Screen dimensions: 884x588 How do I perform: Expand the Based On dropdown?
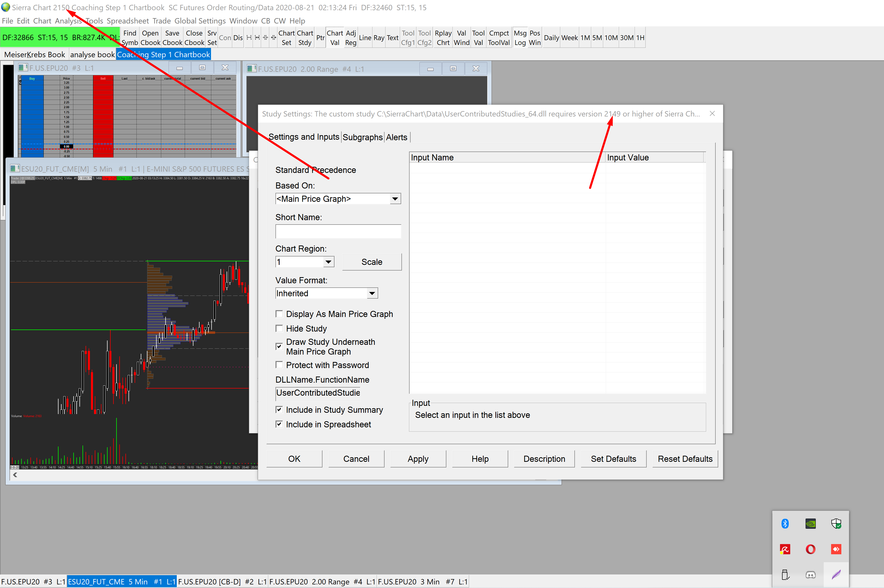coord(395,199)
